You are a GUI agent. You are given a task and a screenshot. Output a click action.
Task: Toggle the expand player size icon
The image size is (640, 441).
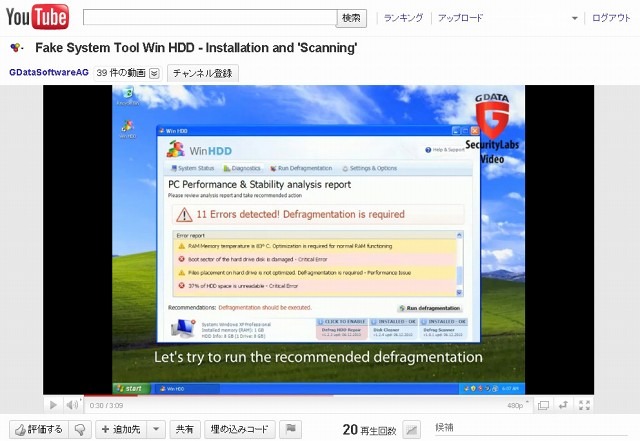[x=563, y=405]
